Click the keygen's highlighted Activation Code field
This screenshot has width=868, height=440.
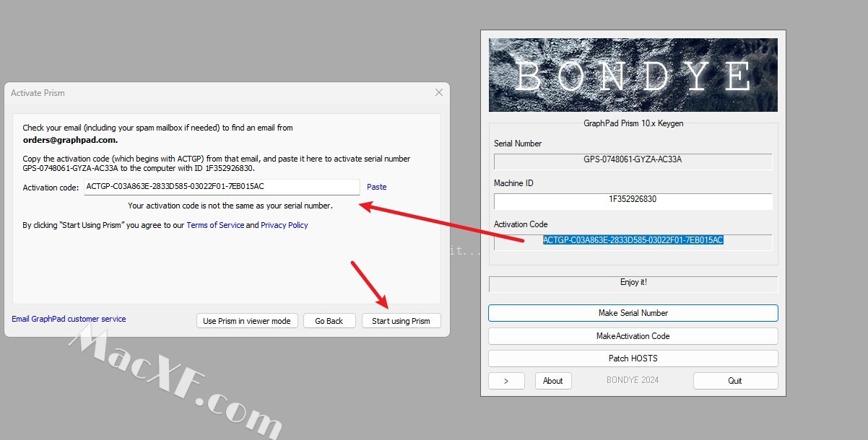633,241
